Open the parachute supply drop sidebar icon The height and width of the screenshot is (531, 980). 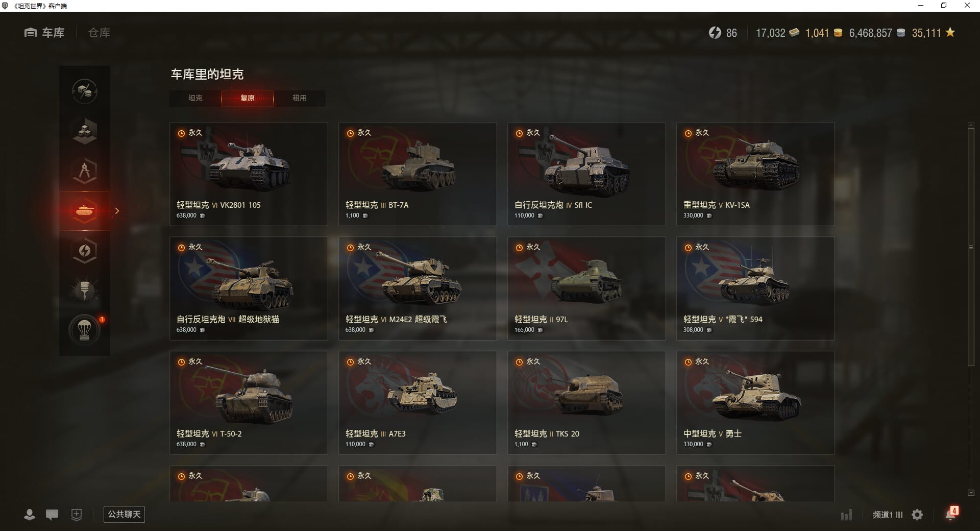coord(85,330)
